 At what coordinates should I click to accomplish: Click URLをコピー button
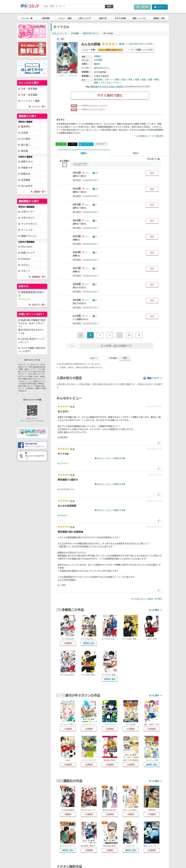pos(101,144)
